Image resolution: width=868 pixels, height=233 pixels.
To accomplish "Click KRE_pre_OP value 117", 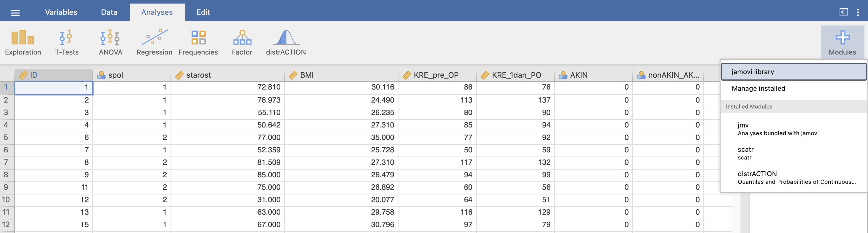I will 437,162.
